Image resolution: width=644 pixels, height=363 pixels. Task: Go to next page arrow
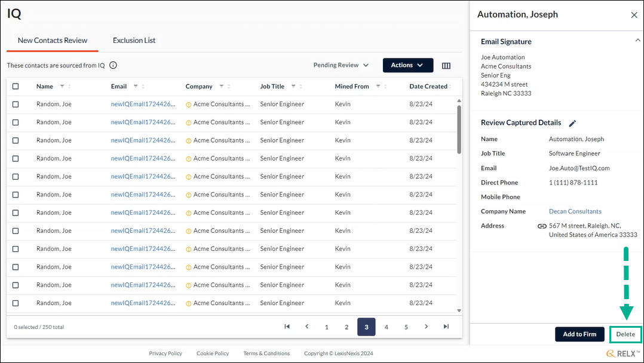[x=427, y=327]
